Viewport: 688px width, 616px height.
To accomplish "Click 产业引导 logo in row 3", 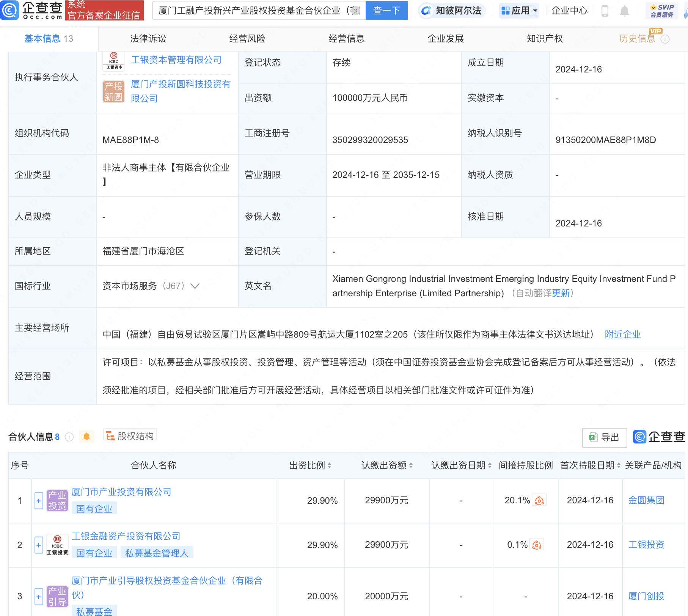I will (57, 597).
